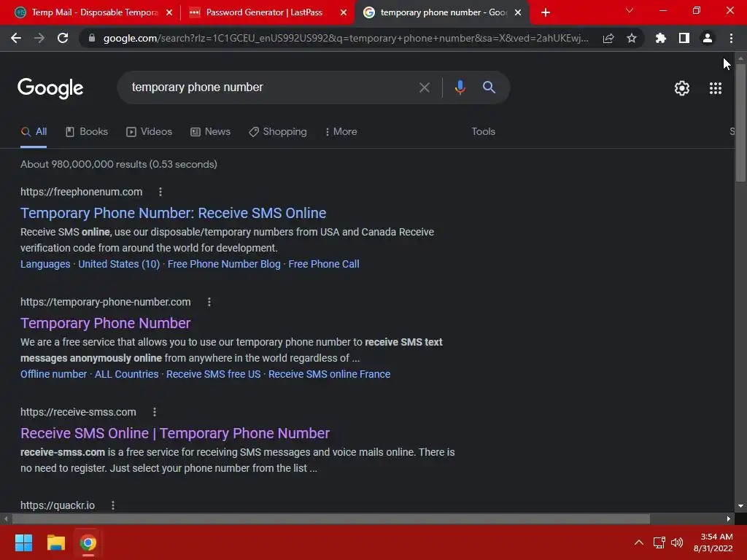Select the temporary phone number Google tab
The image size is (747, 560).
coord(442,12)
